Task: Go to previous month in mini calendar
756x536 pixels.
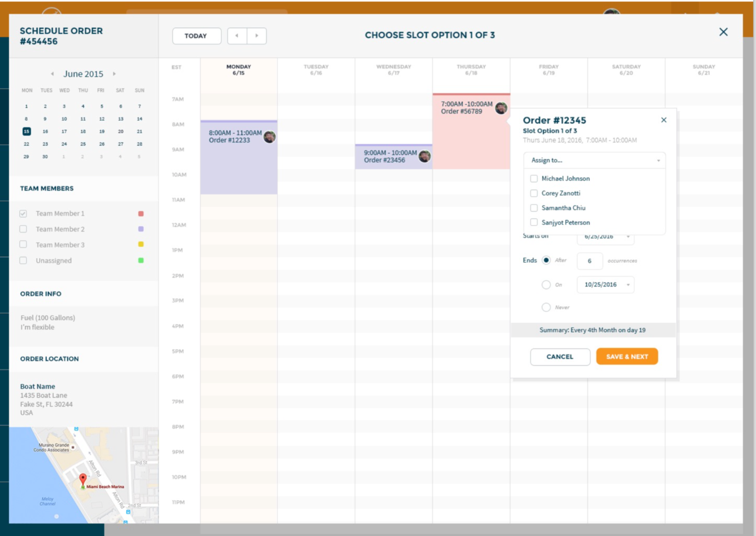Action: coord(52,74)
